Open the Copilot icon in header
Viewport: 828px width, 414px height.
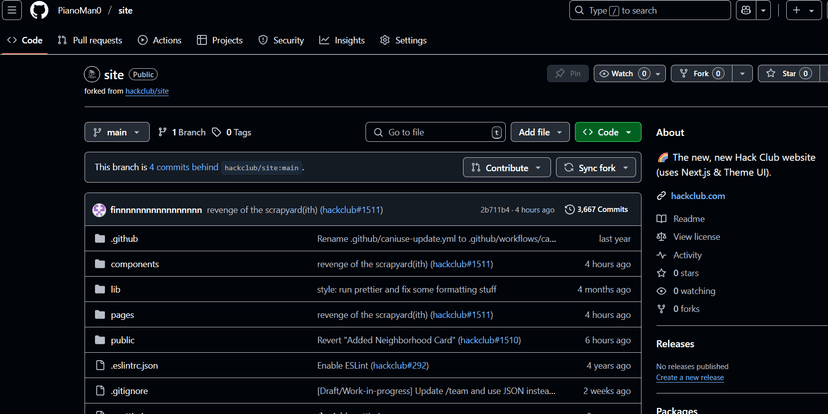tap(746, 10)
